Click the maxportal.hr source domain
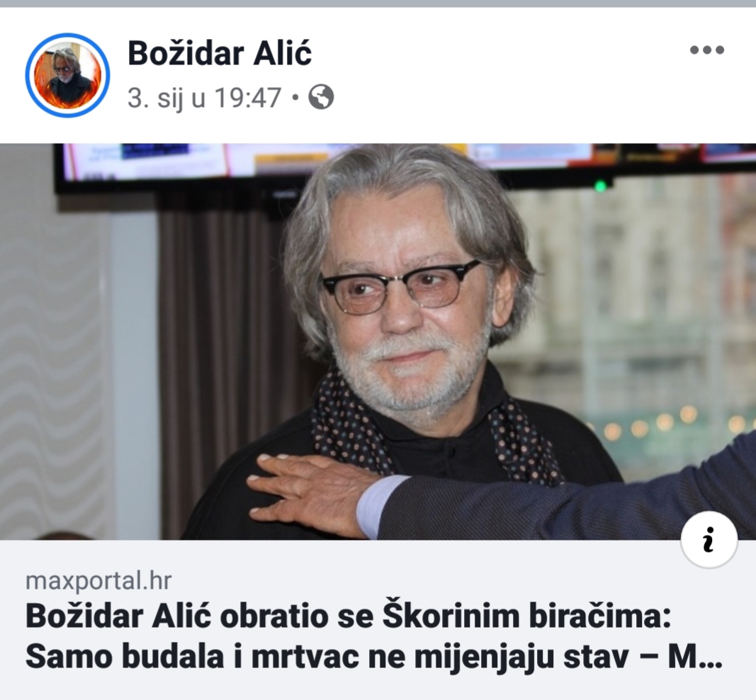Screen dimensions: 756x700 point(98,580)
